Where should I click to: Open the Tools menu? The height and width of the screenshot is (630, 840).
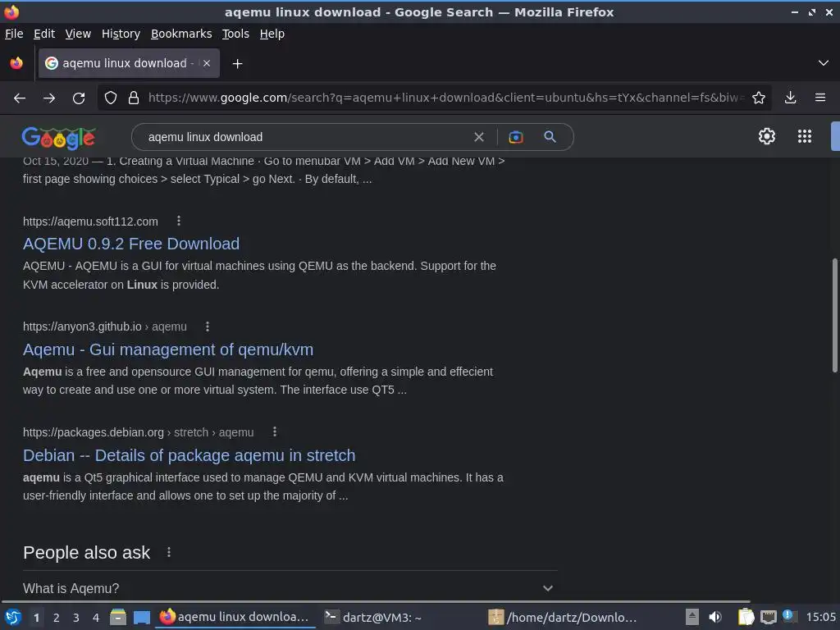pos(235,34)
